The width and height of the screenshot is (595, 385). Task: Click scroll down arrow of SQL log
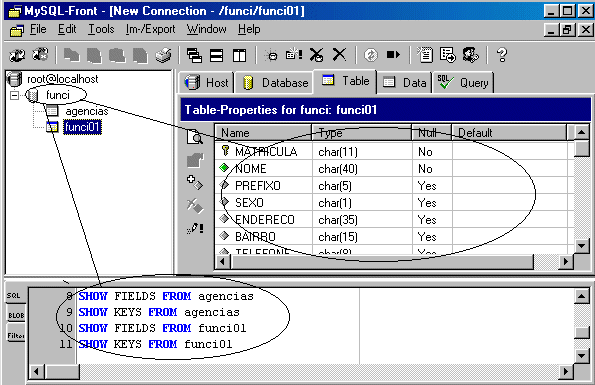[x=581, y=356]
